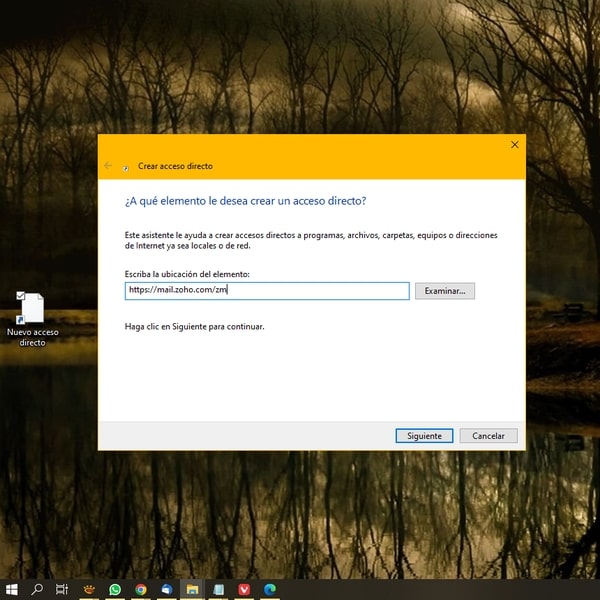The width and height of the screenshot is (600, 600).
Task: Click the heading '¿A qué elemento le desea crear un acceso directo?'
Action: pos(245,201)
